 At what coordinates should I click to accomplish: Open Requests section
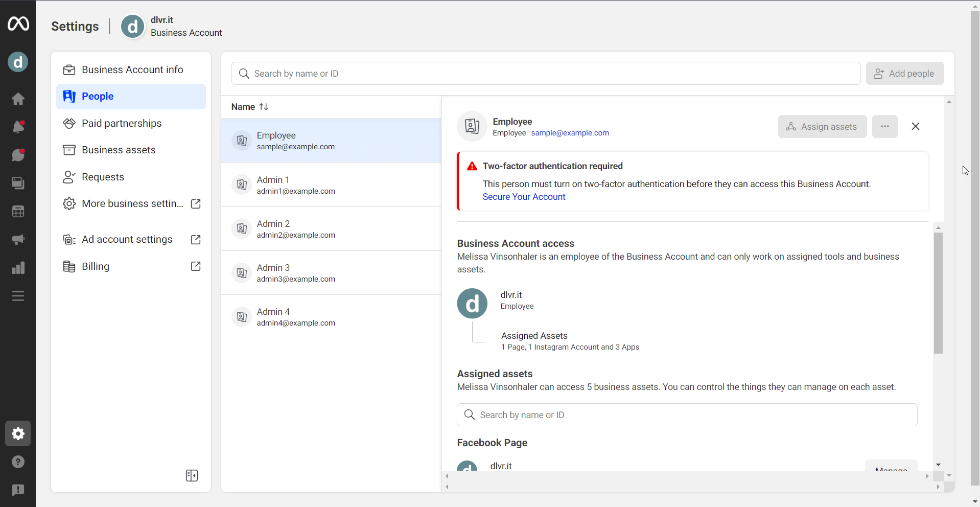(x=131, y=177)
